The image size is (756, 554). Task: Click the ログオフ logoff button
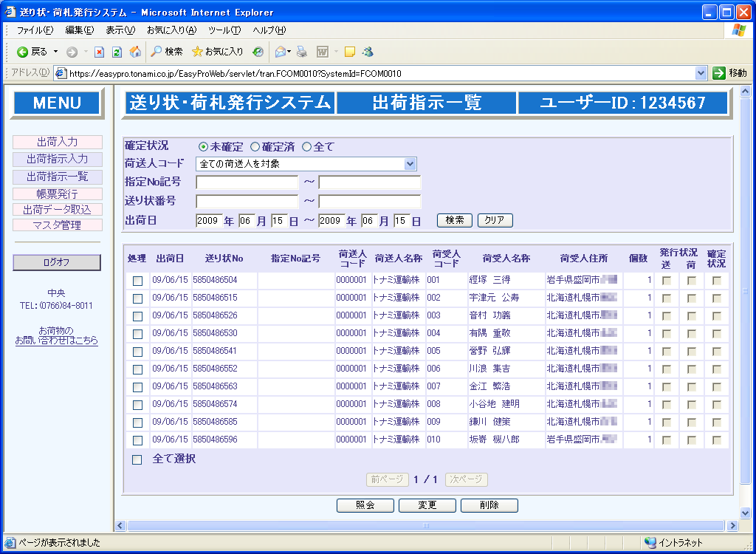[x=56, y=262]
